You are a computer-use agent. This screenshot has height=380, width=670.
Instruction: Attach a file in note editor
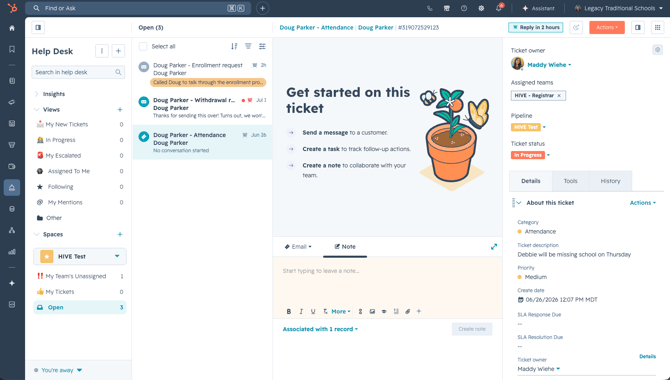(x=408, y=312)
